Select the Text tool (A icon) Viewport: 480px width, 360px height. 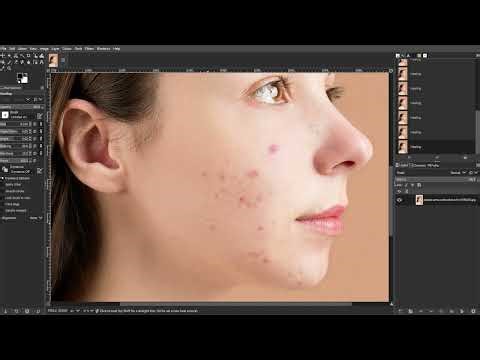point(42,62)
